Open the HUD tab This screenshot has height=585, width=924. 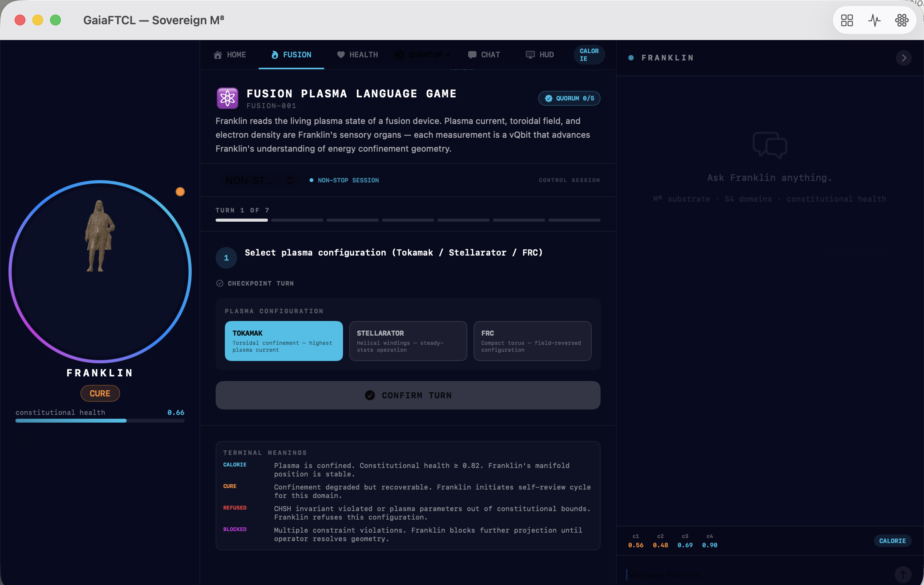[540, 55]
